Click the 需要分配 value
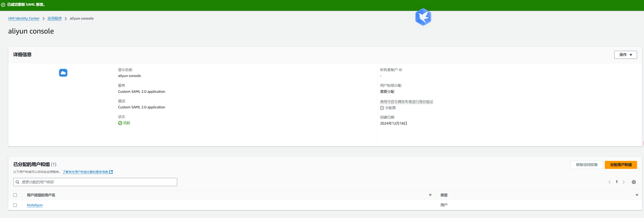Viewport: 644px width, 218px height. coord(387,92)
